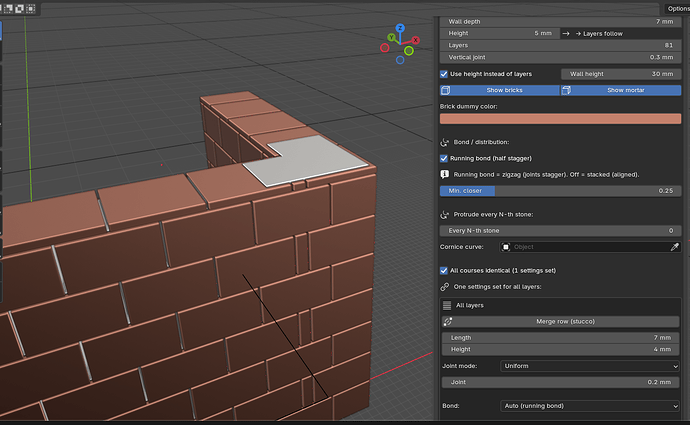Click the Protrude every N-th stone icon

(x=444, y=214)
